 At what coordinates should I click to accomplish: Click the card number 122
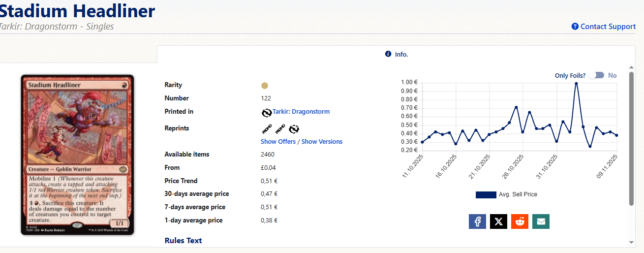click(x=266, y=98)
